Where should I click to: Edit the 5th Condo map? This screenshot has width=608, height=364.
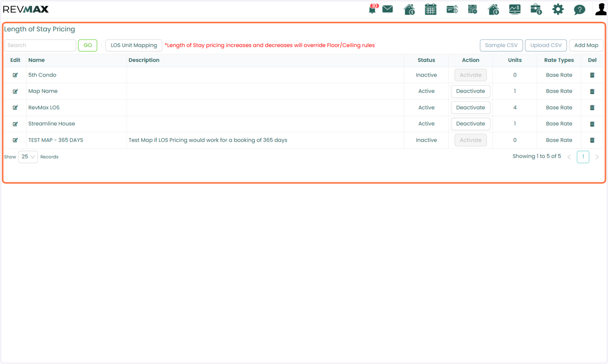[15, 75]
